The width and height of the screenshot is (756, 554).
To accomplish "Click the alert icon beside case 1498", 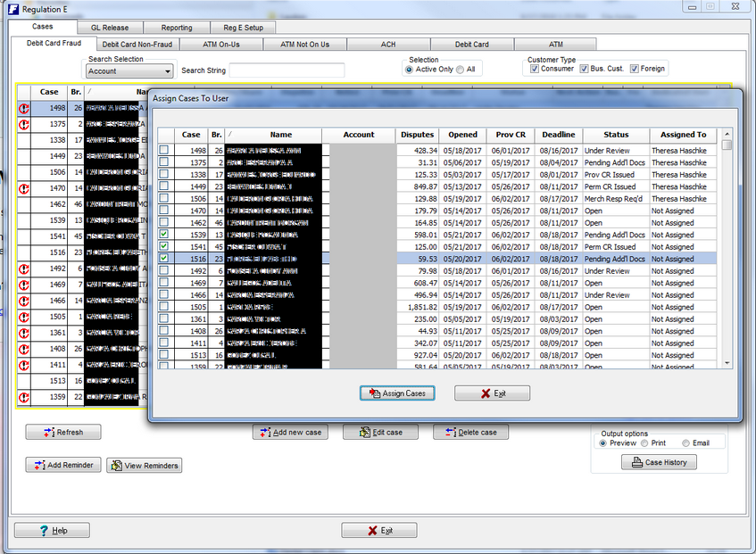I will [x=24, y=108].
